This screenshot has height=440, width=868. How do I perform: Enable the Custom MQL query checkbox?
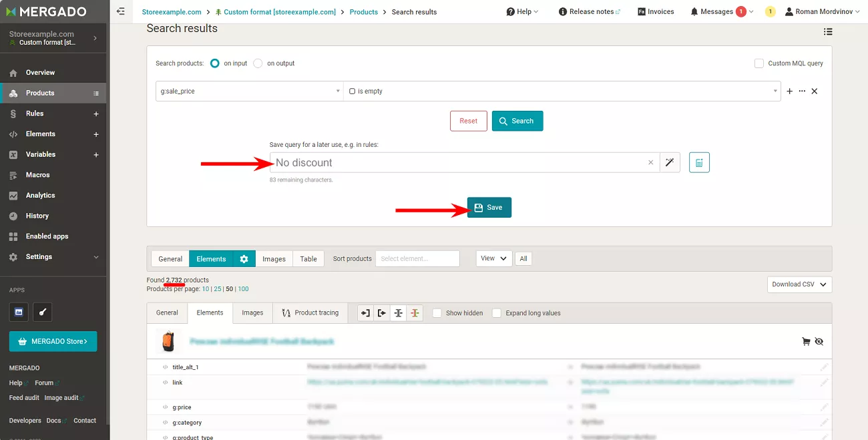759,63
